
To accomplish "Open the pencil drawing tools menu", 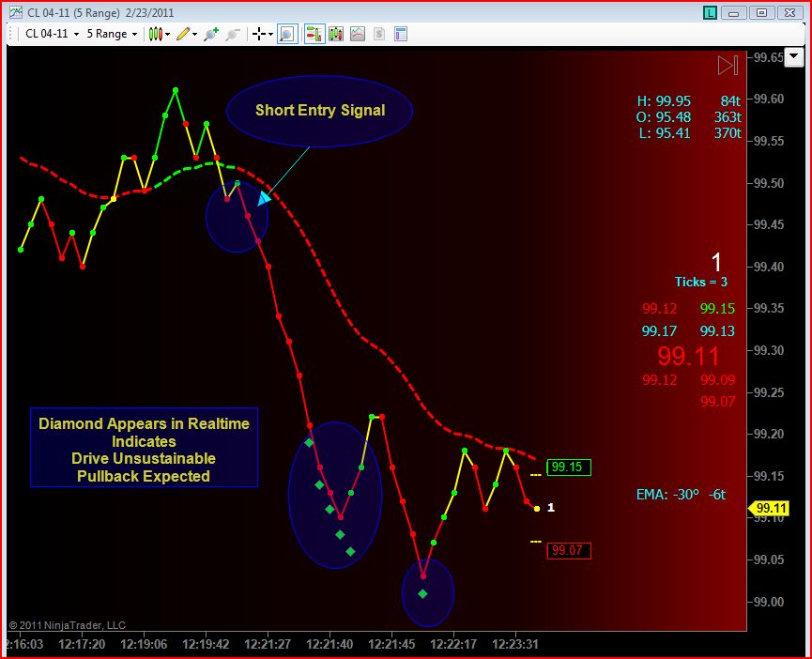I will tap(187, 34).
